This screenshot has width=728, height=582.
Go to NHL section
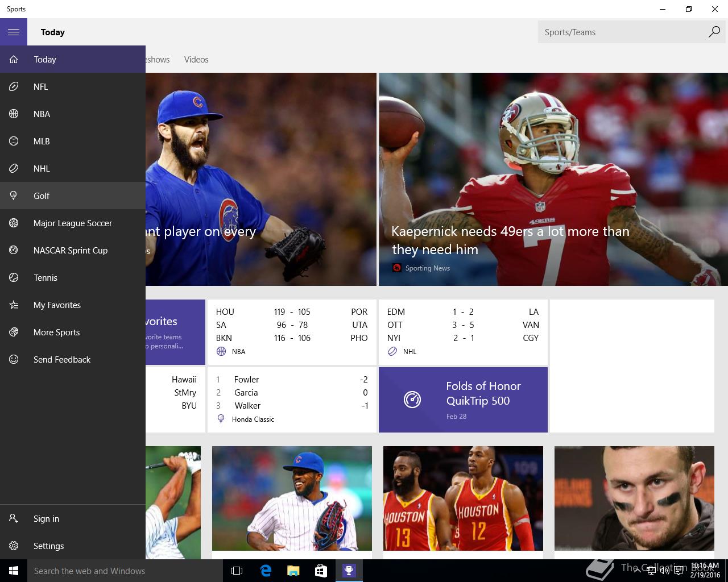(x=73, y=168)
